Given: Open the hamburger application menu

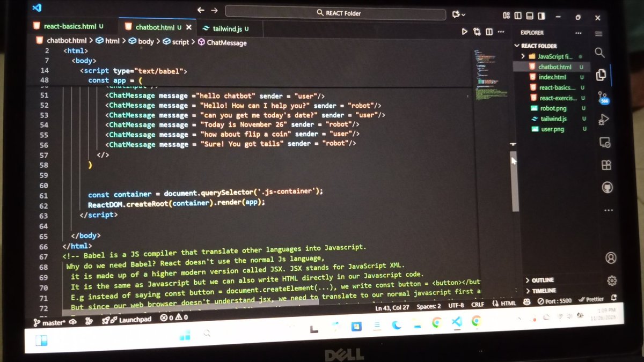Looking at the screenshot, I should 598,34.
